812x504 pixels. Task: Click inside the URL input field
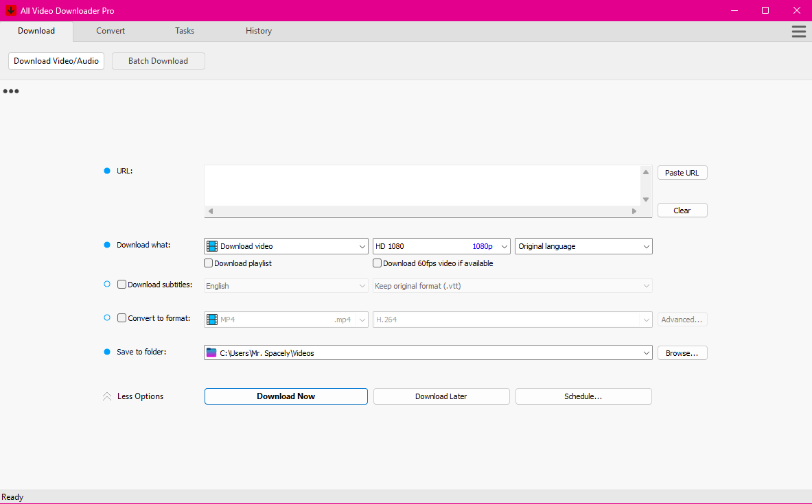[x=422, y=185]
